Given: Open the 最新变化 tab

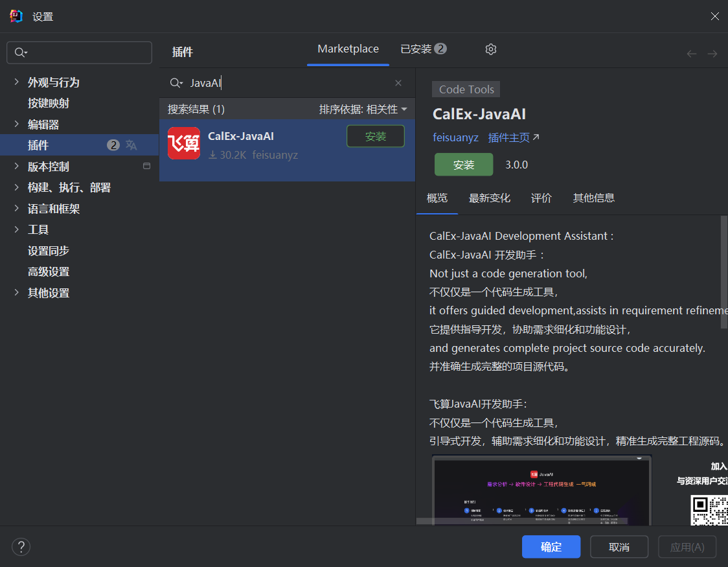Looking at the screenshot, I should pyautogui.click(x=490, y=198).
